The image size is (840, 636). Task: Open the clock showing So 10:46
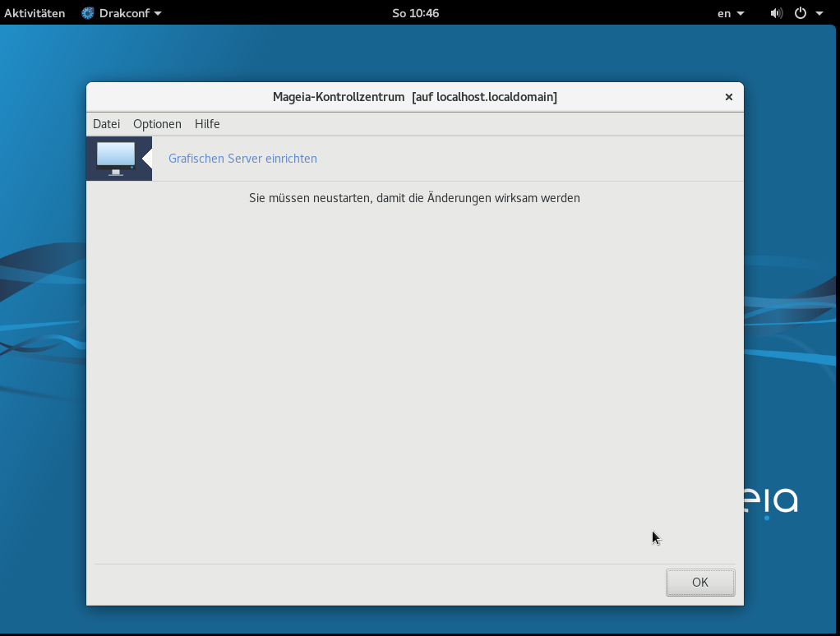point(416,13)
